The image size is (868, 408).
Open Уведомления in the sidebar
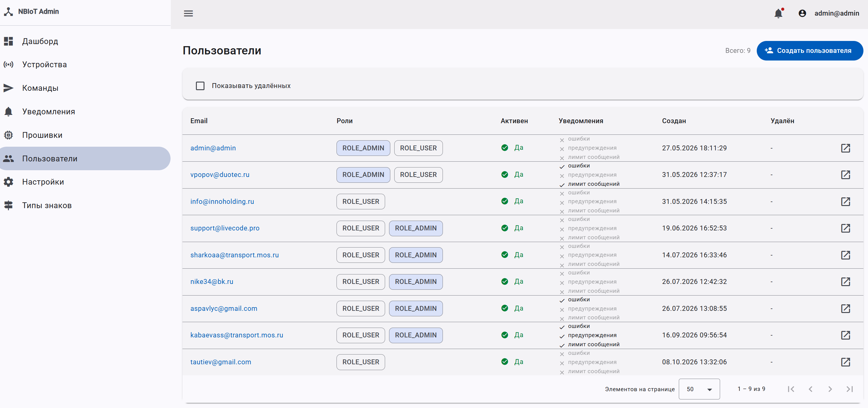click(x=85, y=112)
